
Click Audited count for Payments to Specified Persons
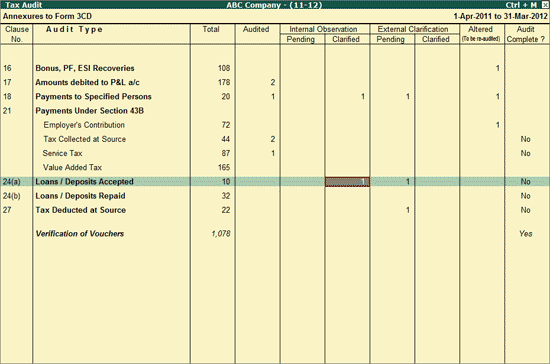coord(273,96)
